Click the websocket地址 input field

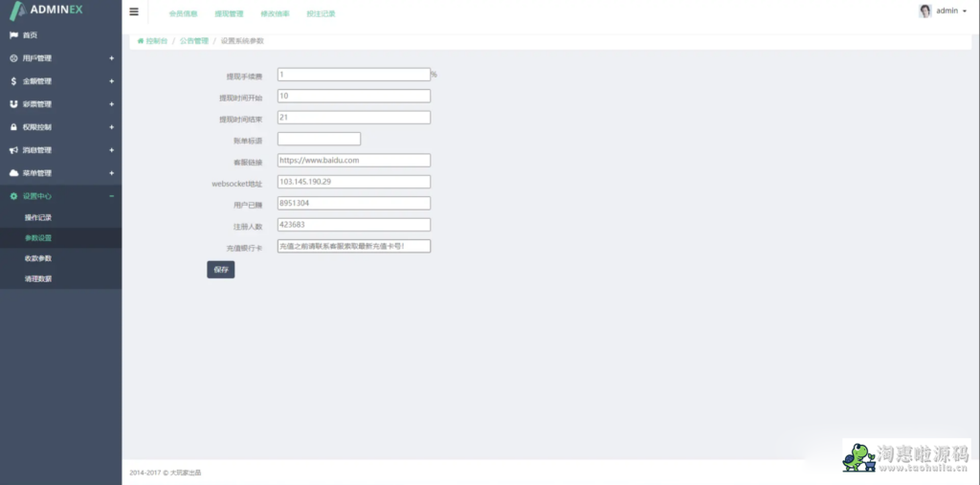click(x=353, y=182)
